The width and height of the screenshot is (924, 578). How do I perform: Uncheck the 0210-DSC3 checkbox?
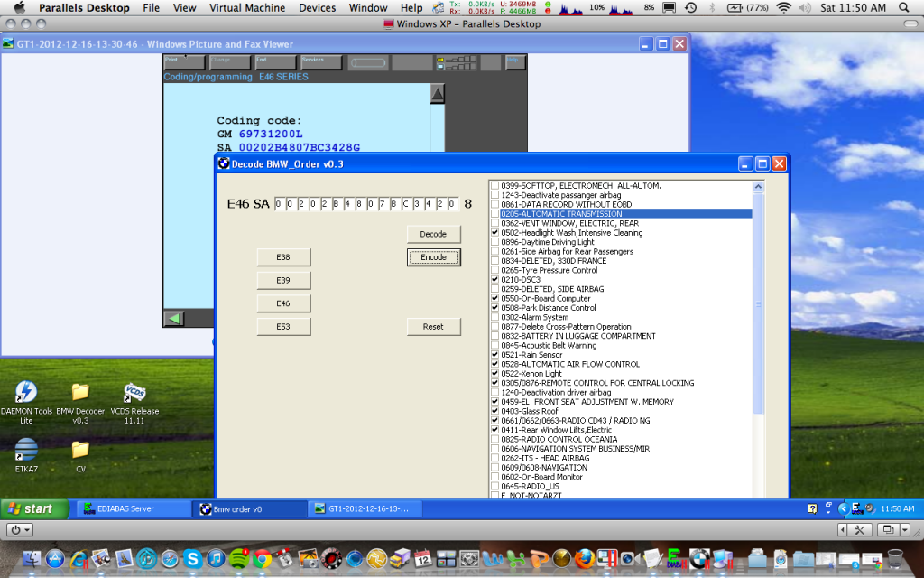tap(495, 280)
